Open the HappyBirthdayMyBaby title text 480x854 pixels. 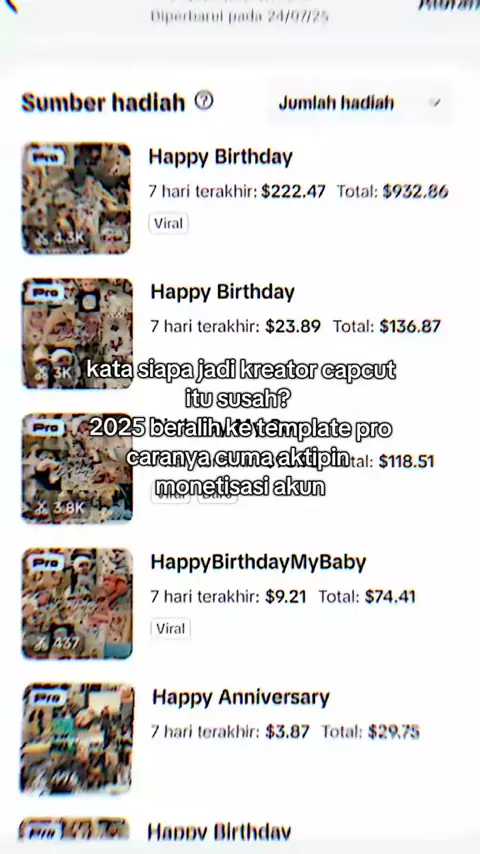tap(258, 562)
